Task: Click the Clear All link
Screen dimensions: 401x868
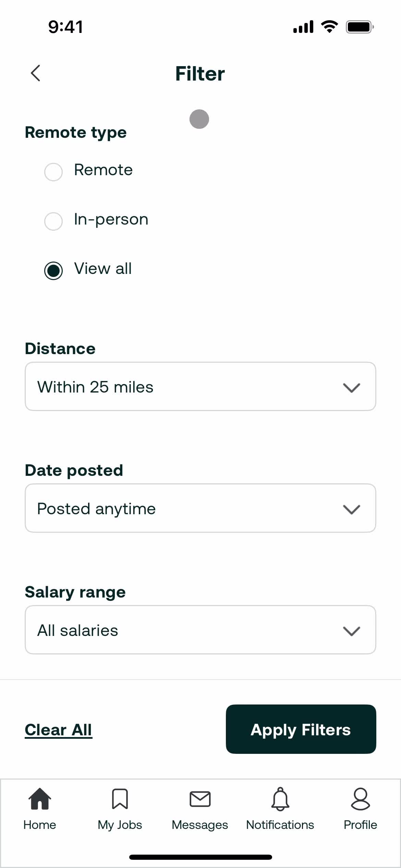Action: pos(58,730)
